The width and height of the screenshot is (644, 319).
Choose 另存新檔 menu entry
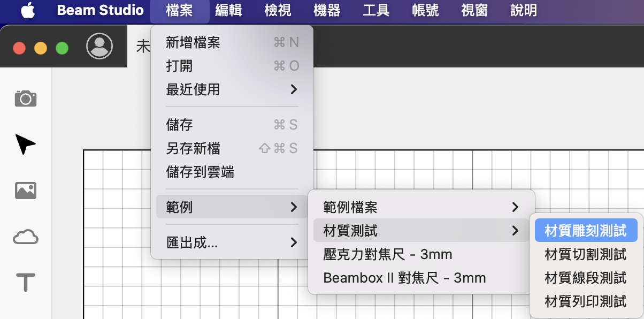[232, 148]
